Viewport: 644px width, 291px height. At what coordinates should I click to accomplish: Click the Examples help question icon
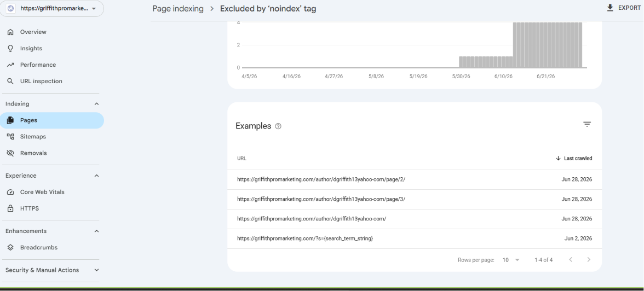pos(278,126)
